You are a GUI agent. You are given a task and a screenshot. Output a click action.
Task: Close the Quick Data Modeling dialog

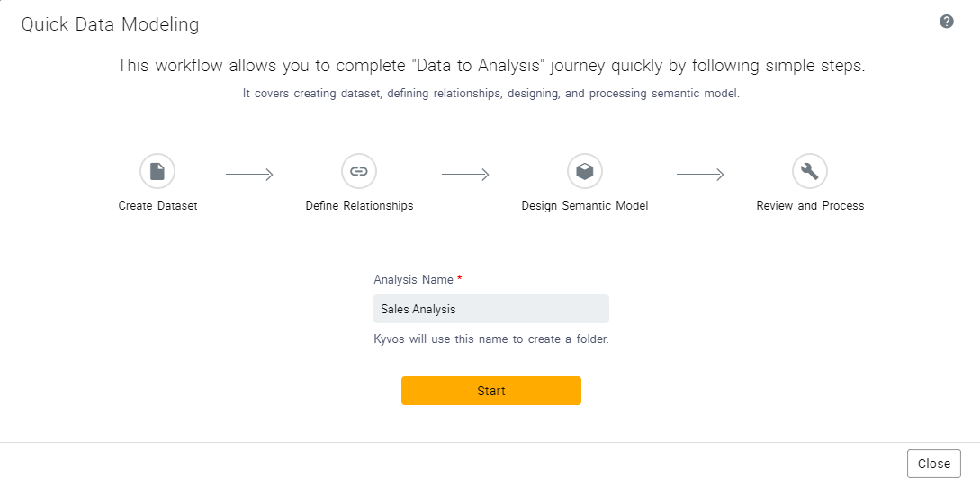[x=933, y=464]
